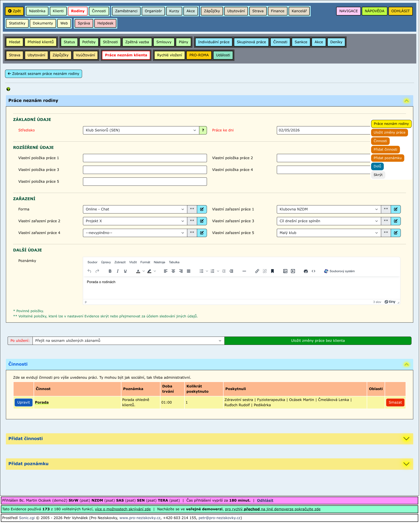
Task: Click the Bold icon in editor
Action: point(110,271)
